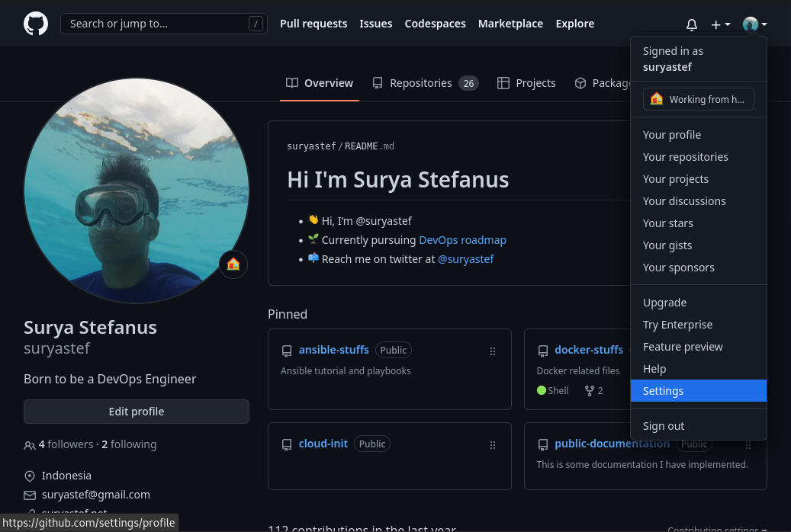Click the Public badge on ansible-stuffs
This screenshot has height=532, width=791.
click(x=394, y=350)
